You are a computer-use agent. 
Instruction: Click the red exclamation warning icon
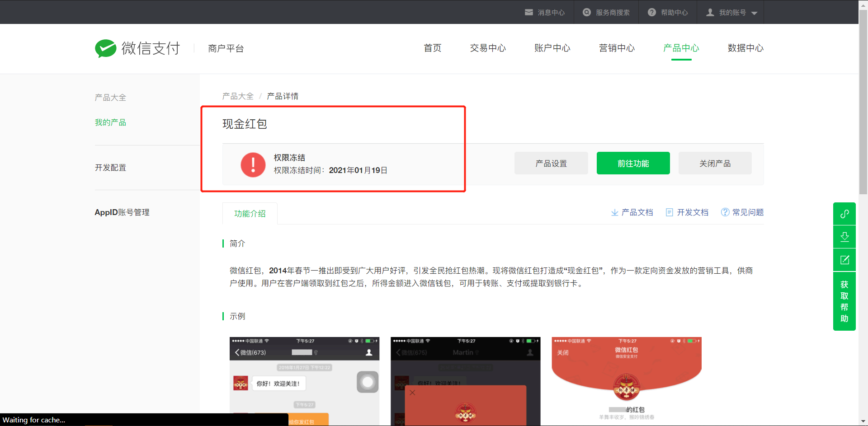(x=253, y=164)
